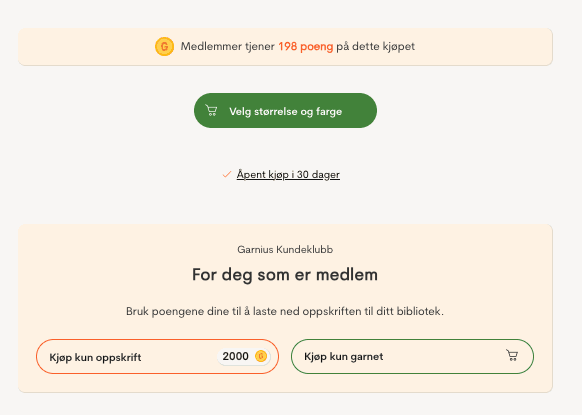The height and width of the screenshot is (415, 582).
Task: Click cart icon inside green Velg størrelse button
Action: (x=211, y=111)
